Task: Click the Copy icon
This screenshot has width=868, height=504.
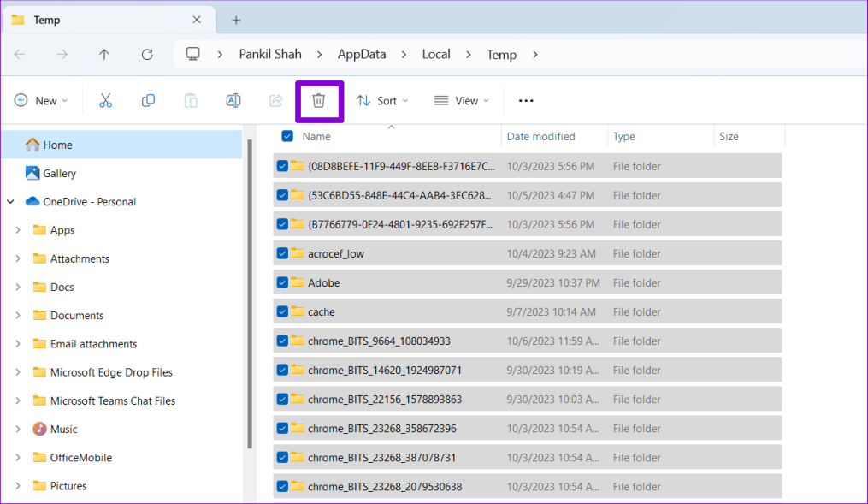Action: click(148, 100)
